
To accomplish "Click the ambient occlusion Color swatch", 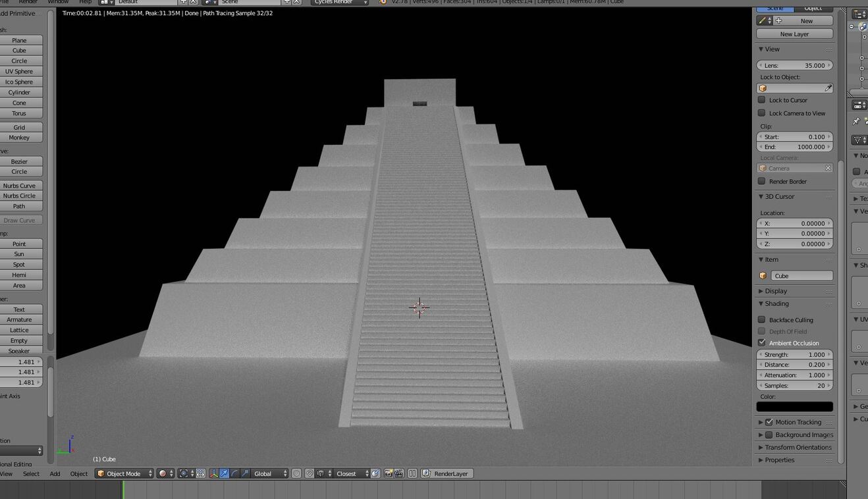I will click(794, 407).
